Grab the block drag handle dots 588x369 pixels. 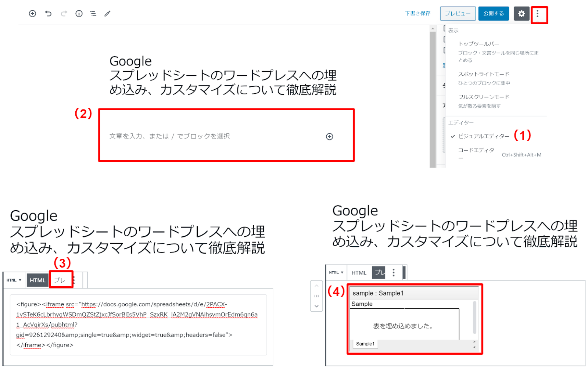point(316,296)
